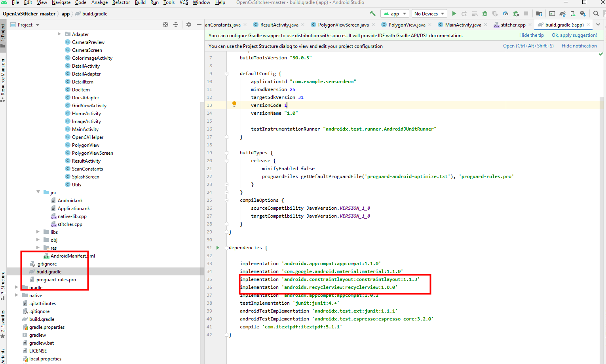
Task: Close the stitcher.cpp tab
Action: (x=530, y=25)
